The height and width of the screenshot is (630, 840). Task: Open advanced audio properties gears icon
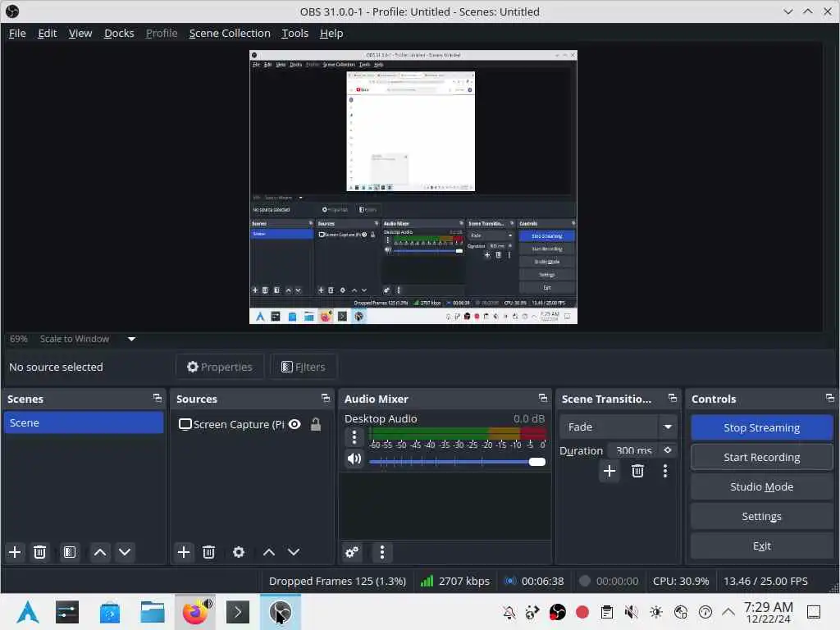[x=352, y=552]
